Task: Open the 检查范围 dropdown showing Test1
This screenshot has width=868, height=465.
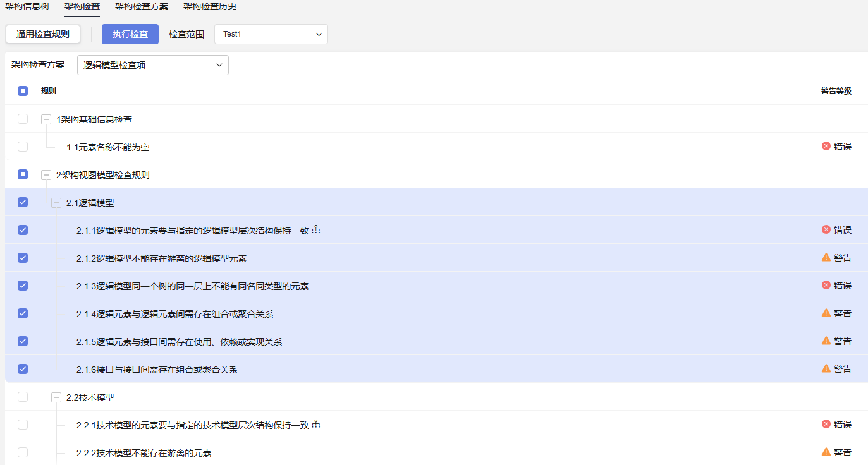Action: tap(271, 34)
